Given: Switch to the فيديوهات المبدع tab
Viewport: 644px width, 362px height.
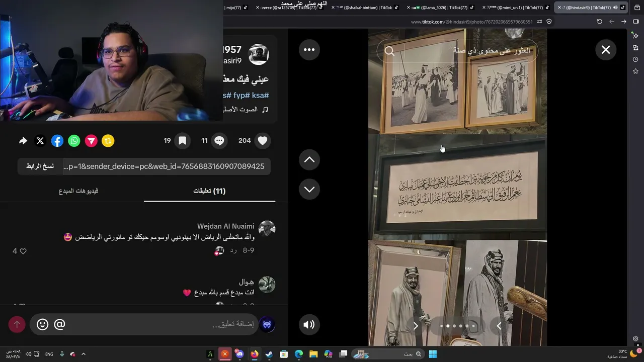Looking at the screenshot, I should (x=78, y=191).
